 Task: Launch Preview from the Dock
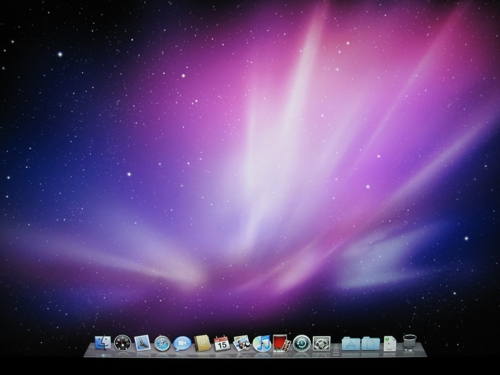click(242, 343)
